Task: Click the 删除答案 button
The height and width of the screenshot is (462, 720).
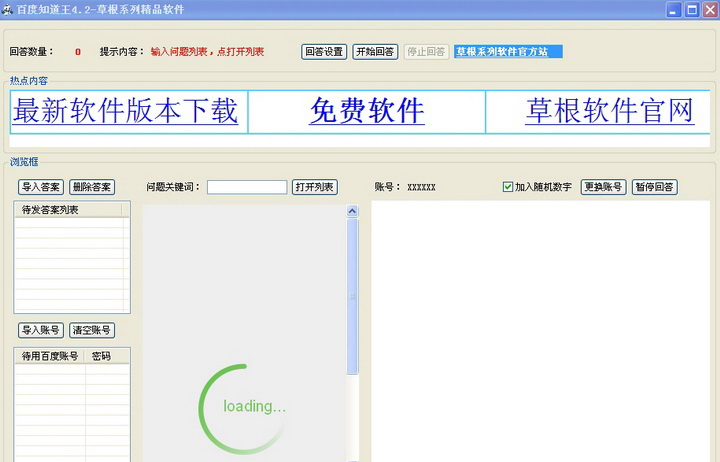Action: pyautogui.click(x=92, y=187)
